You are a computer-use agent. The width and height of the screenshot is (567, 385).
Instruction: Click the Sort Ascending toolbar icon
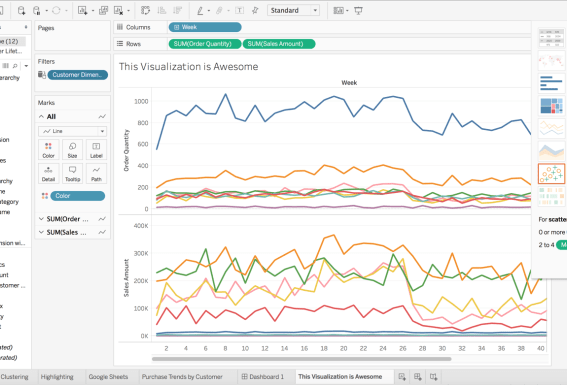(x=162, y=10)
